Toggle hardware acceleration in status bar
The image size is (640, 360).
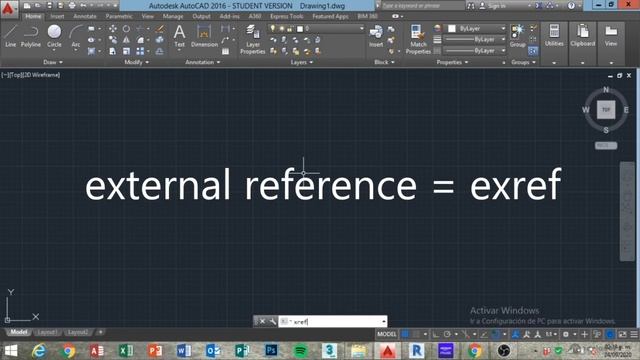610,334
